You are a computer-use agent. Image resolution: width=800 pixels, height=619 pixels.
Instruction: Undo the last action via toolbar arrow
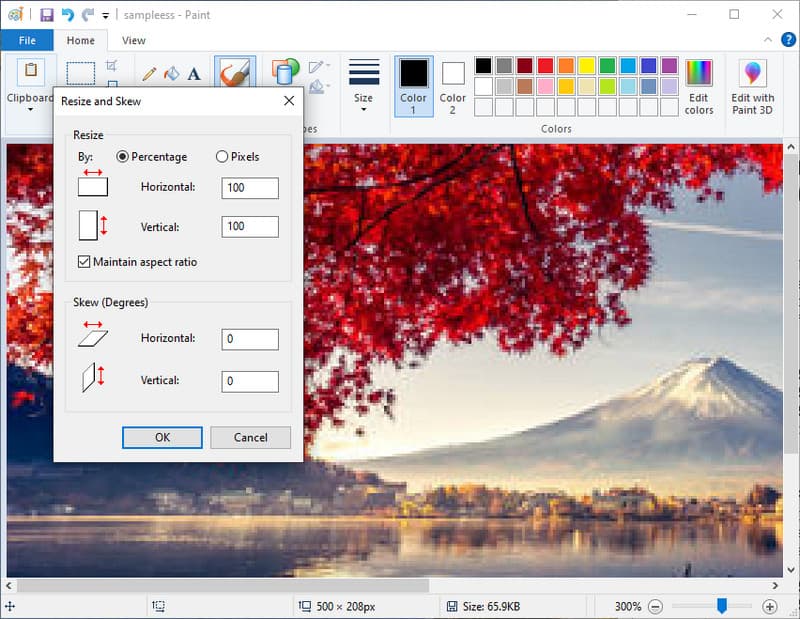(67, 15)
